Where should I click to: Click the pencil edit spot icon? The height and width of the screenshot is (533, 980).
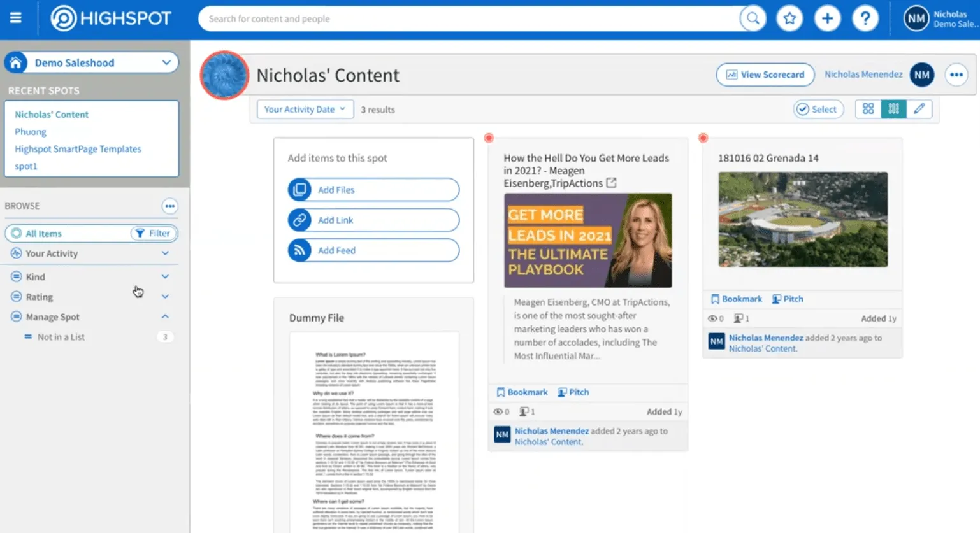pyautogui.click(x=919, y=109)
